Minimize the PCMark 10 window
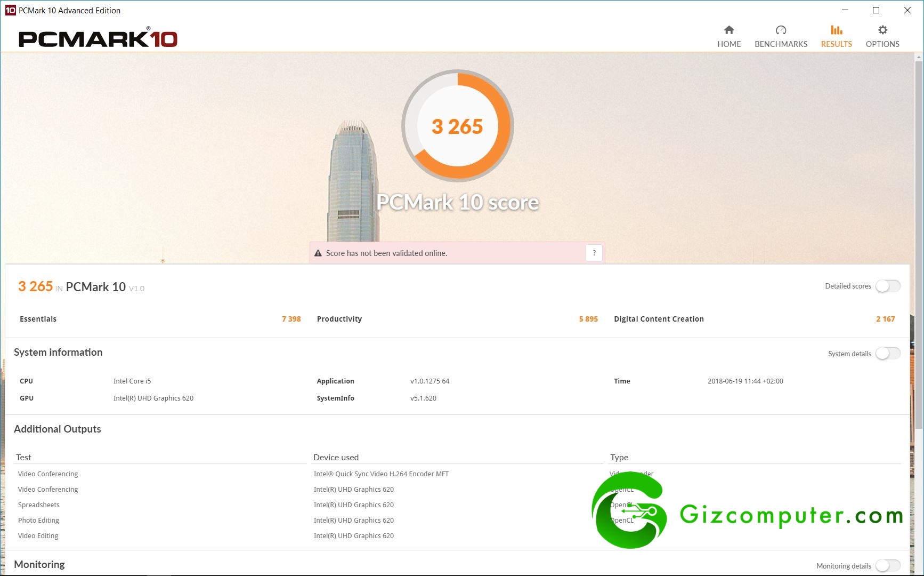 (x=845, y=10)
